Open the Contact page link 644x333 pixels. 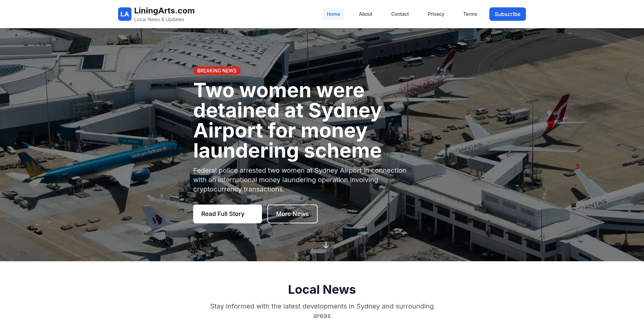[399, 14]
